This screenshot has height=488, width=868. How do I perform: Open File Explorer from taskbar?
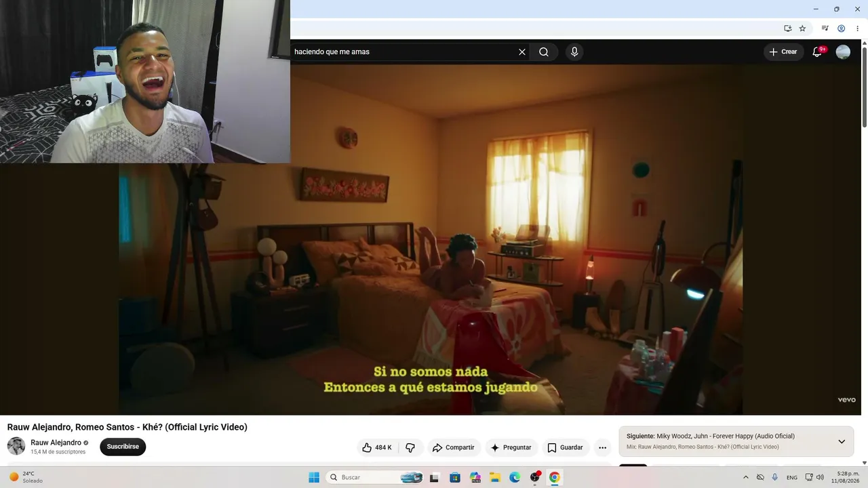coord(495,477)
